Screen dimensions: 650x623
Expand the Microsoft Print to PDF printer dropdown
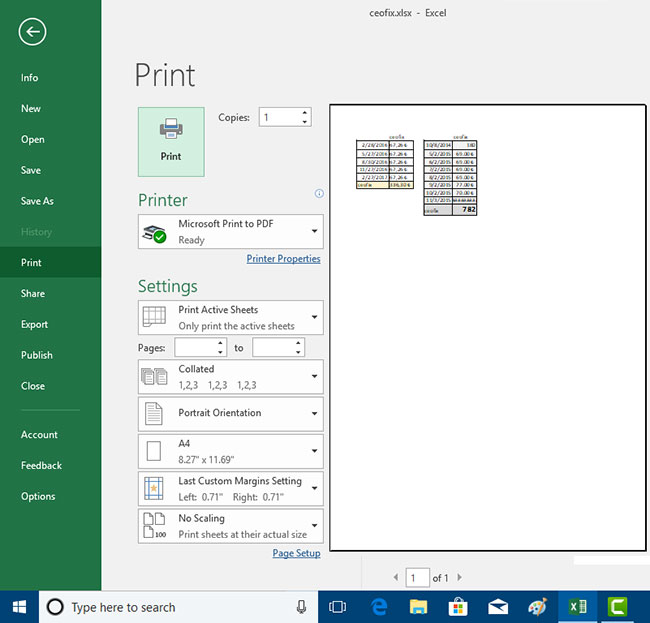point(315,231)
